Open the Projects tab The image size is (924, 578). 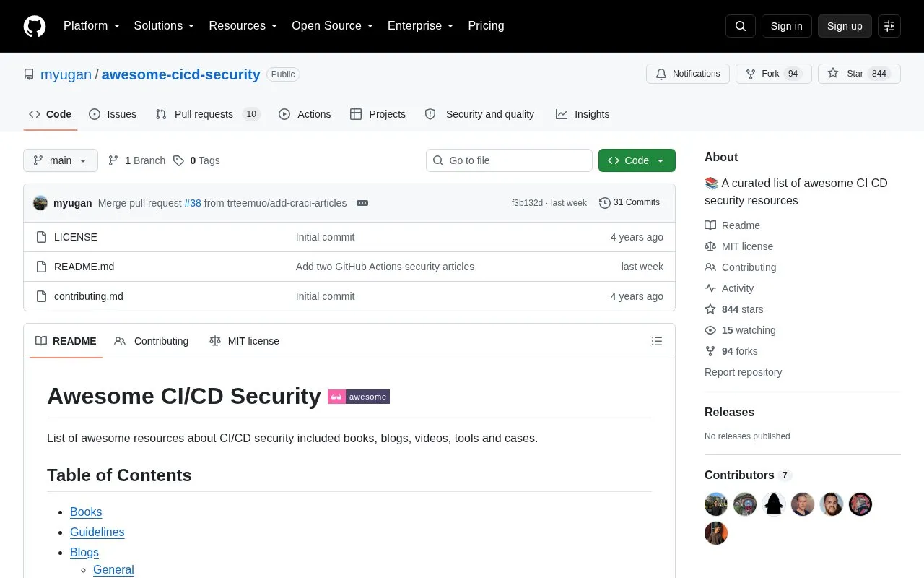click(378, 114)
